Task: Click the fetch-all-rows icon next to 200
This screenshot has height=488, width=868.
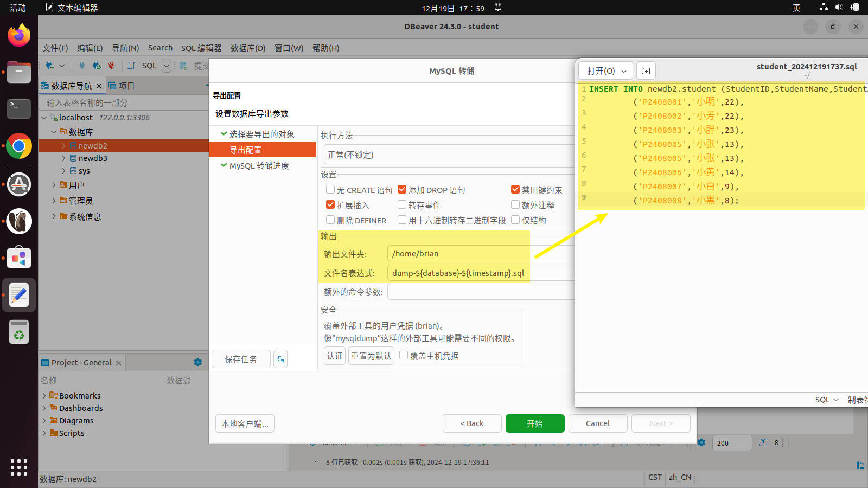Action: click(x=763, y=442)
